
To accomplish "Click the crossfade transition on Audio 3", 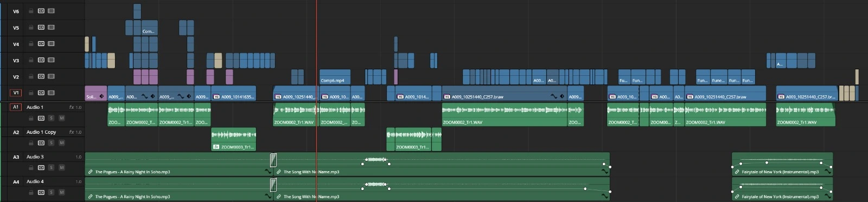I will [273, 160].
